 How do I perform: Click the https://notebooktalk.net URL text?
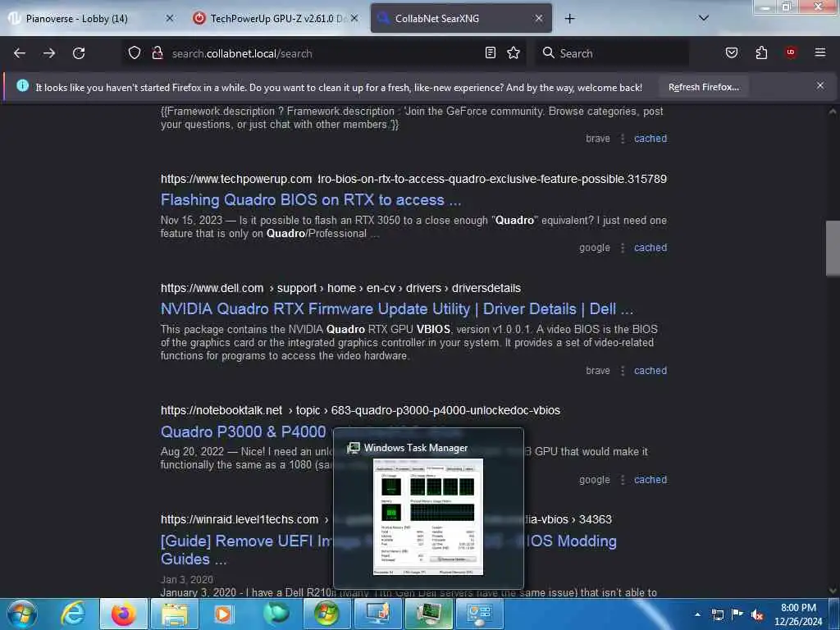coord(221,410)
